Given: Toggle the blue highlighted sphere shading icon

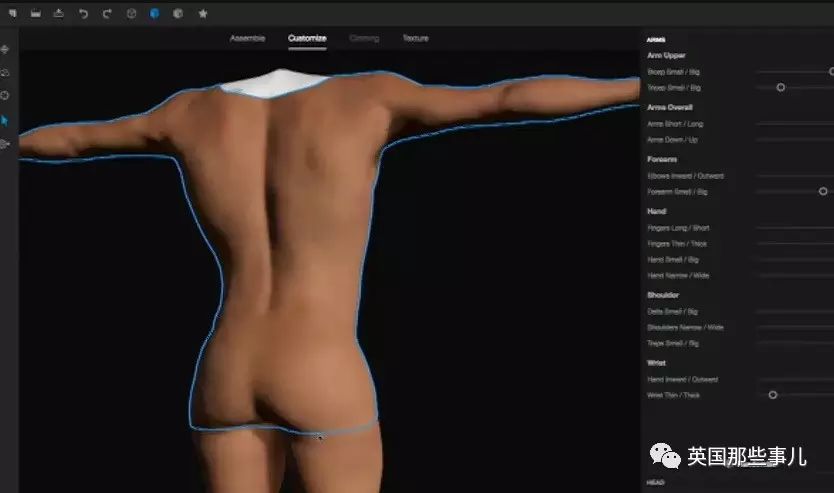Looking at the screenshot, I should pos(155,14).
